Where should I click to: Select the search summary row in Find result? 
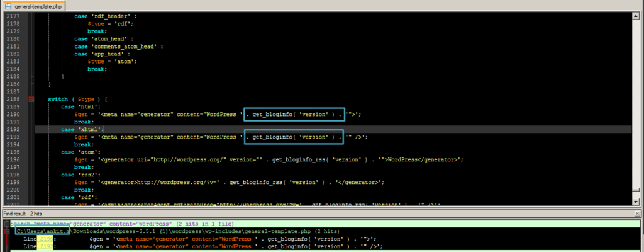126,224
